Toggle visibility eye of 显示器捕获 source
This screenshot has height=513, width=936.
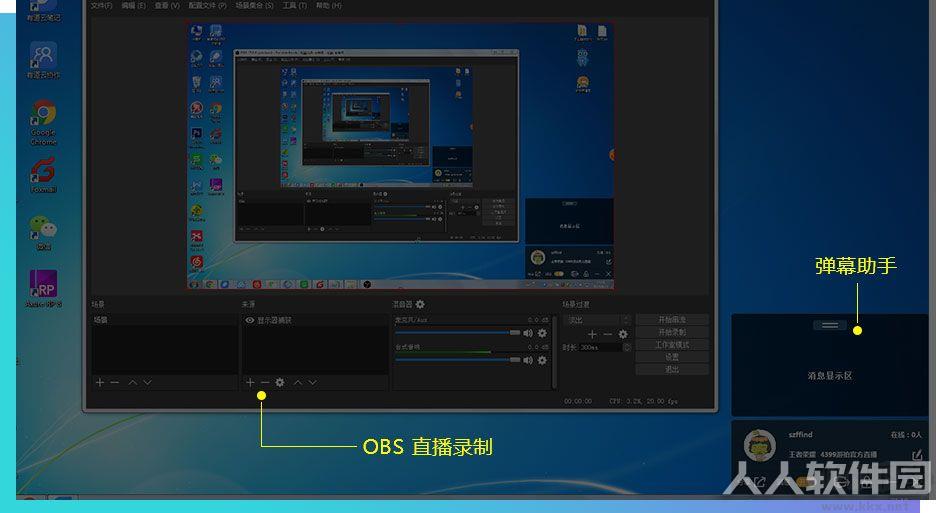[250, 320]
